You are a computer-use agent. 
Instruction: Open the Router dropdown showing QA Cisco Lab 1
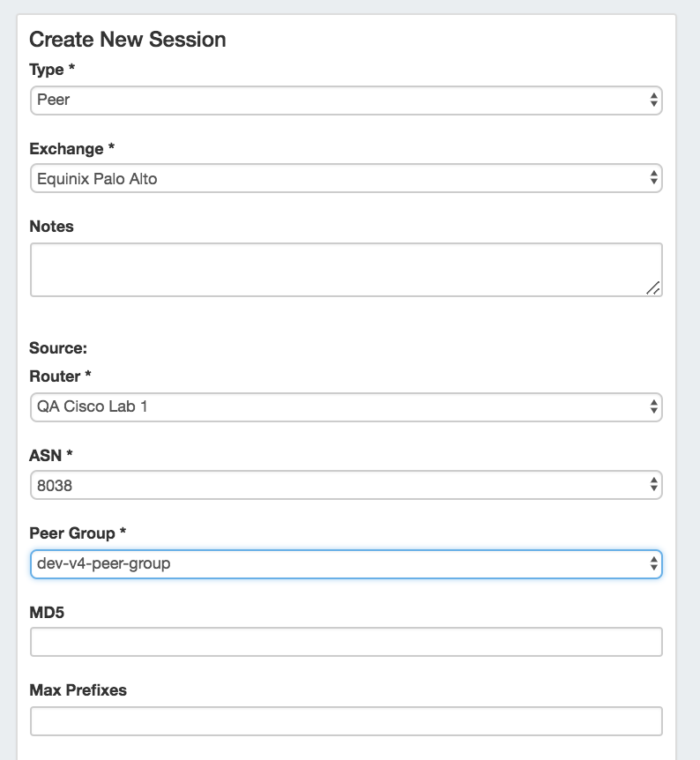click(344, 407)
